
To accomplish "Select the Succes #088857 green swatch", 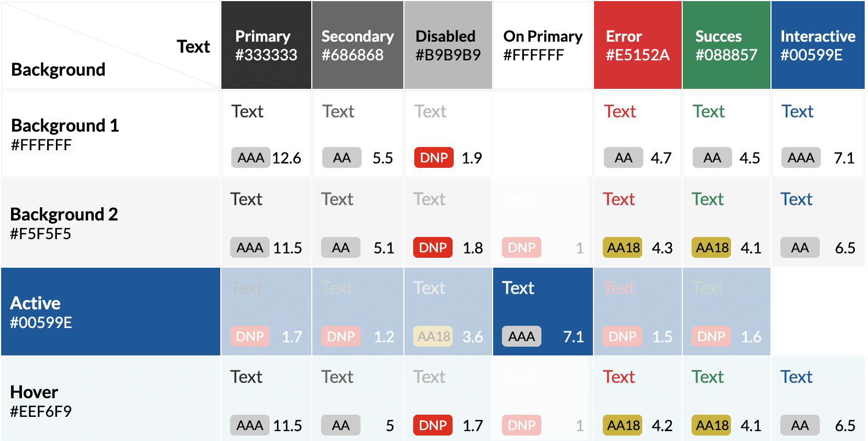I will coord(726,46).
